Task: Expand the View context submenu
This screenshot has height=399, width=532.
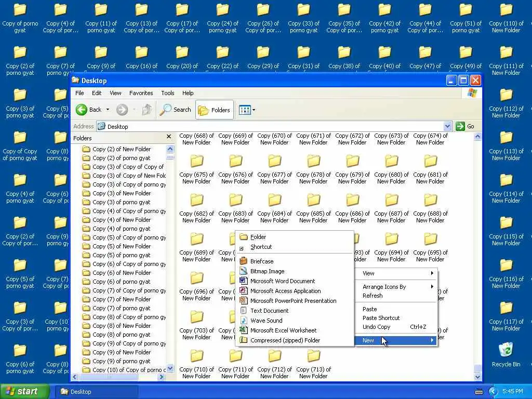Action: [x=395, y=273]
